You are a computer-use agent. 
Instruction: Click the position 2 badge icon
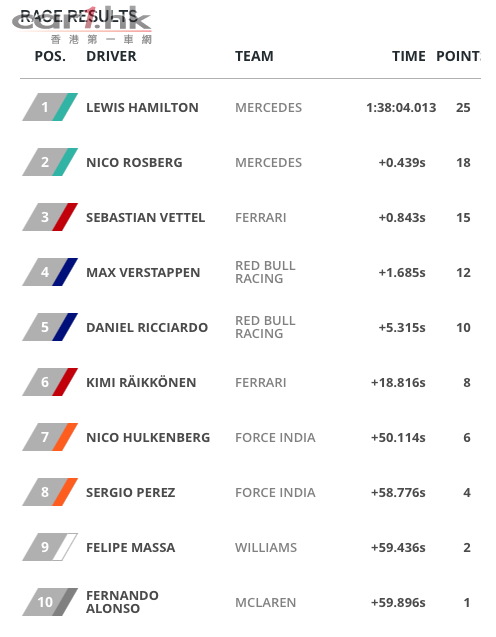50,162
